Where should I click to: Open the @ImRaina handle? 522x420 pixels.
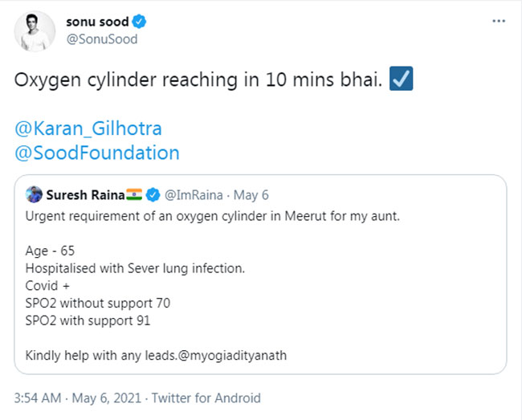[194, 194]
